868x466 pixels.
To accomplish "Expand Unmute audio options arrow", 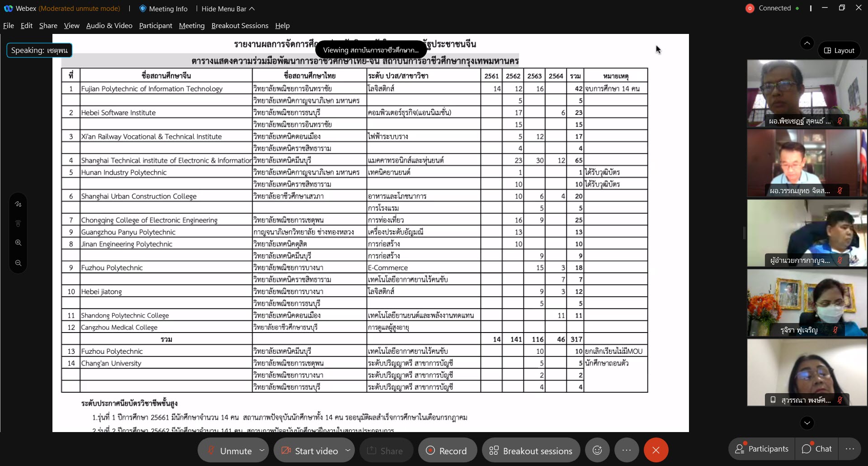I will 262,450.
